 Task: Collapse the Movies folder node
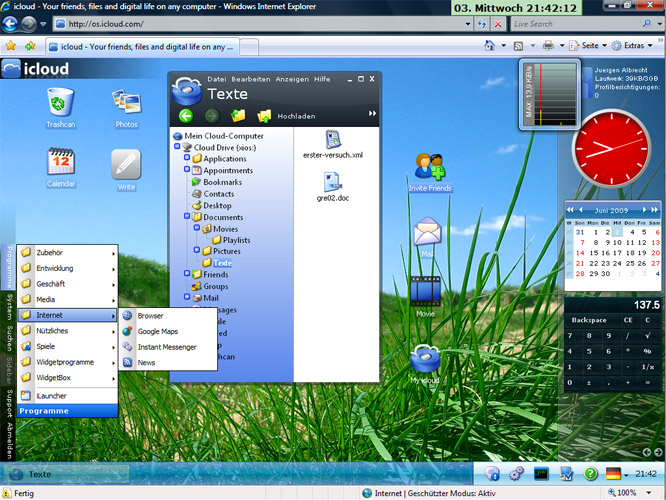[197, 228]
